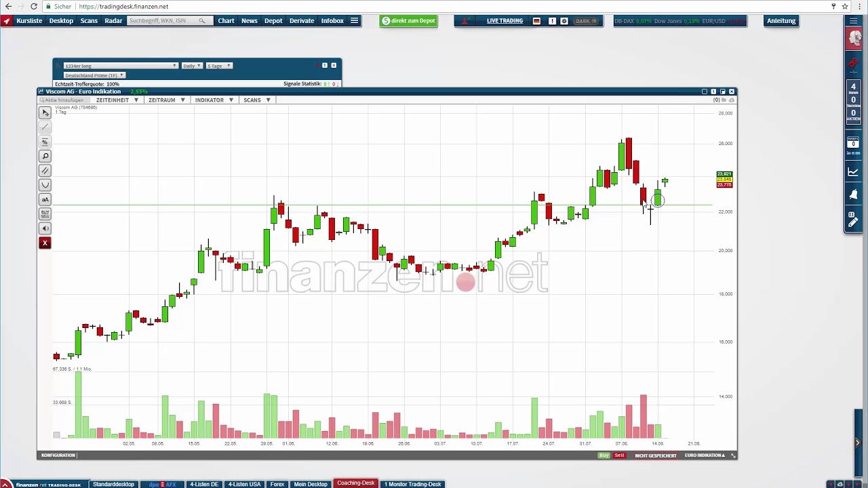Image resolution: width=868 pixels, height=488 pixels.
Task: Open the SCANS dropdown in chart
Action: tap(257, 100)
